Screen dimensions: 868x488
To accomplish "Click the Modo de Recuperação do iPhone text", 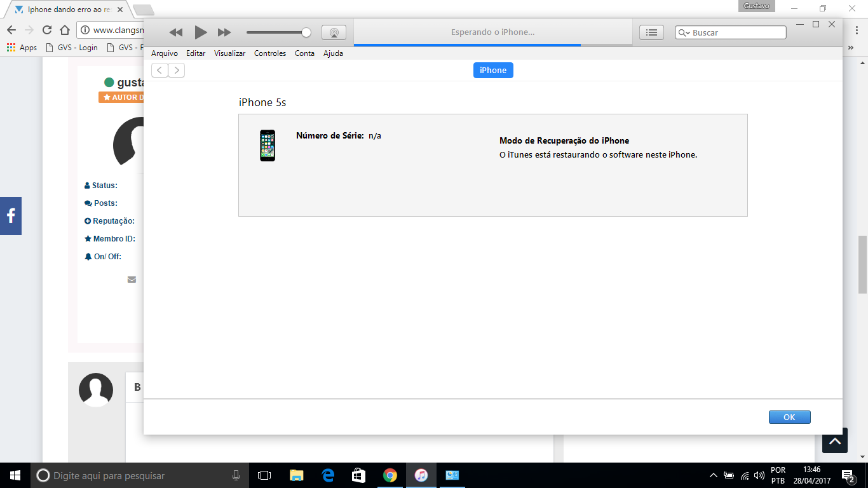I will point(564,140).
